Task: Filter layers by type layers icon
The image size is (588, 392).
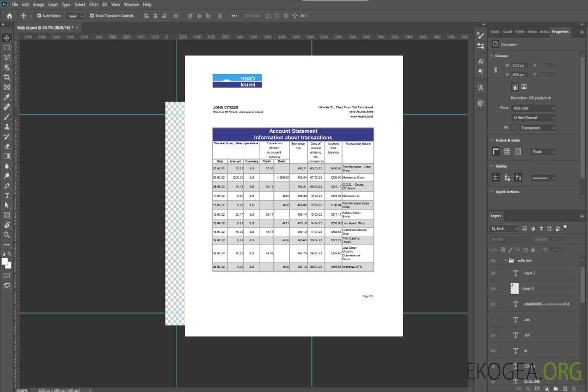Action: pos(541,229)
